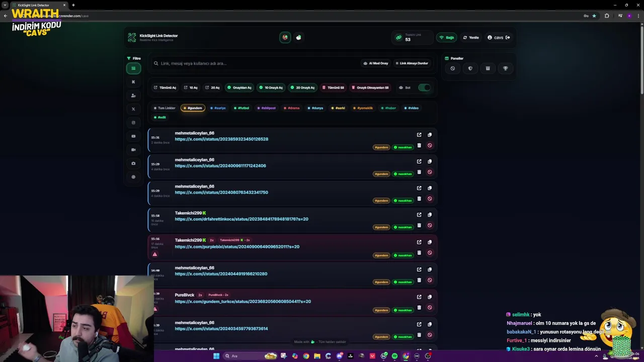The height and width of the screenshot is (362, 644).
Task: Select the #video category tab
Action: click(x=412, y=108)
